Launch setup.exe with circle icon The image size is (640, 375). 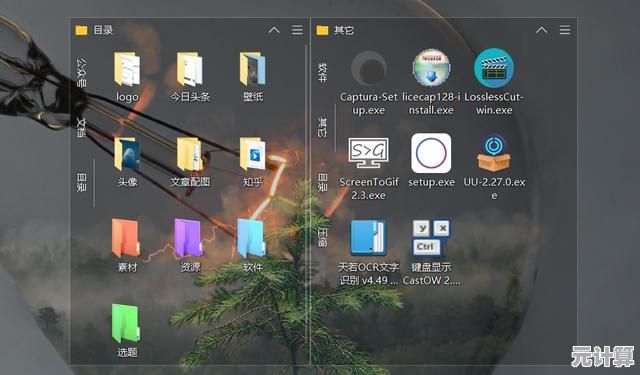click(x=431, y=160)
